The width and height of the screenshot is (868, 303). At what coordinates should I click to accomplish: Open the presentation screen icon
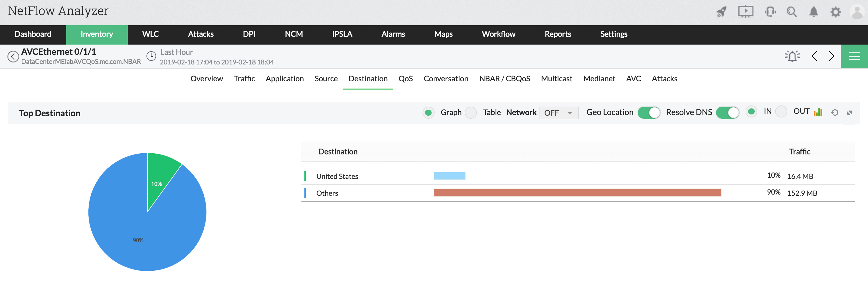pos(745,12)
